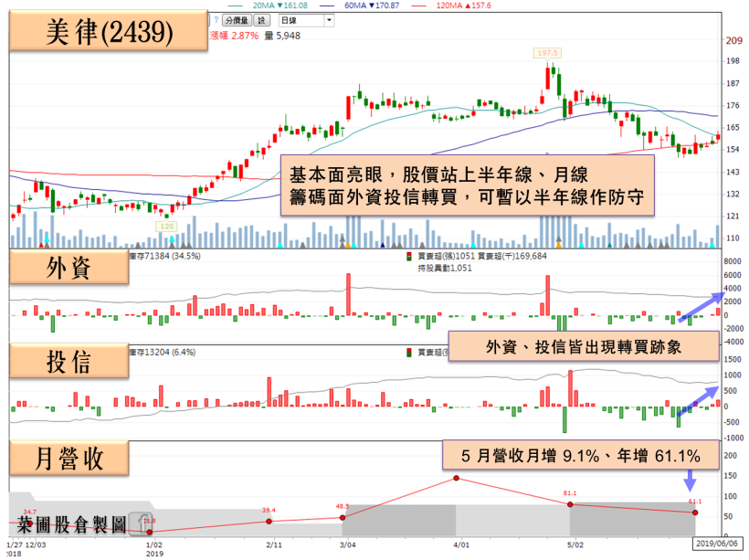Open the question mark help icon

216,20
